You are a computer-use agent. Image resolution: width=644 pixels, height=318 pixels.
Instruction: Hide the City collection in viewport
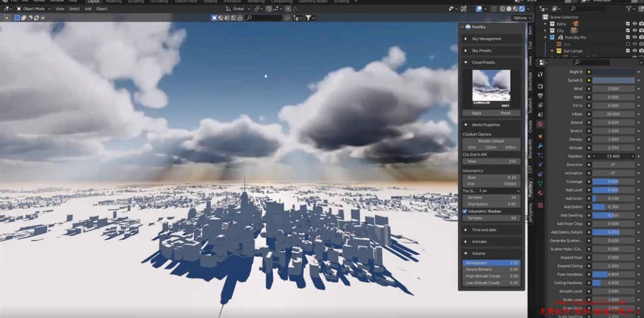[634, 30]
